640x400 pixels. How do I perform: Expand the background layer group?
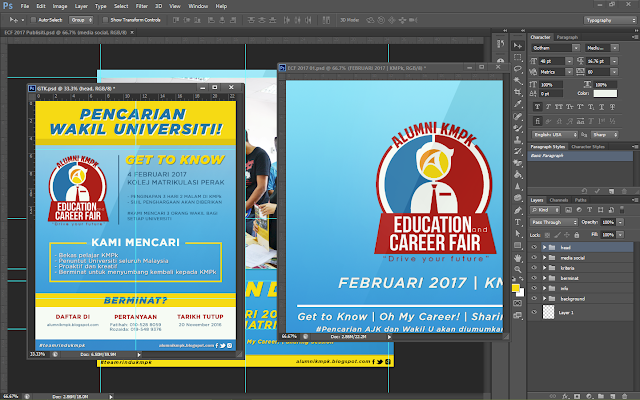click(x=544, y=298)
